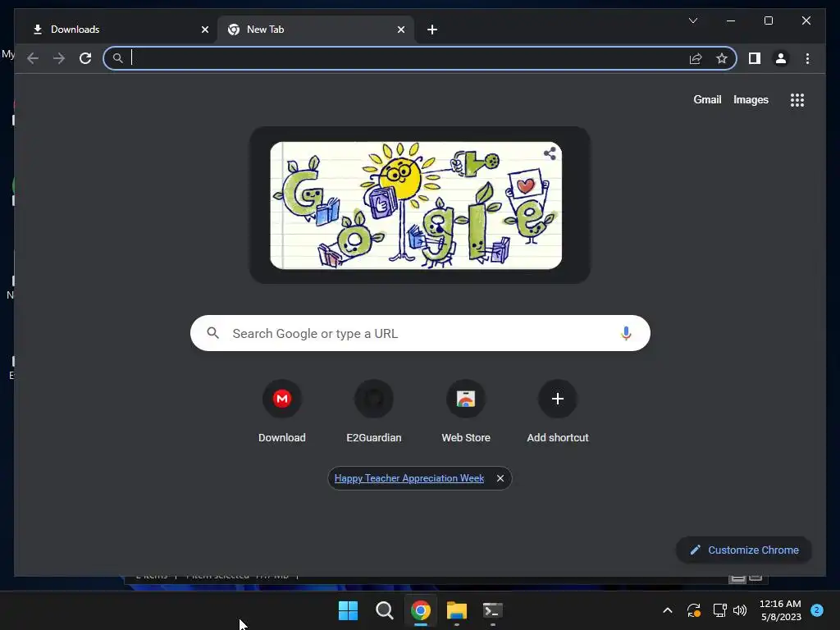Open the terminal app in taskbar

493,610
